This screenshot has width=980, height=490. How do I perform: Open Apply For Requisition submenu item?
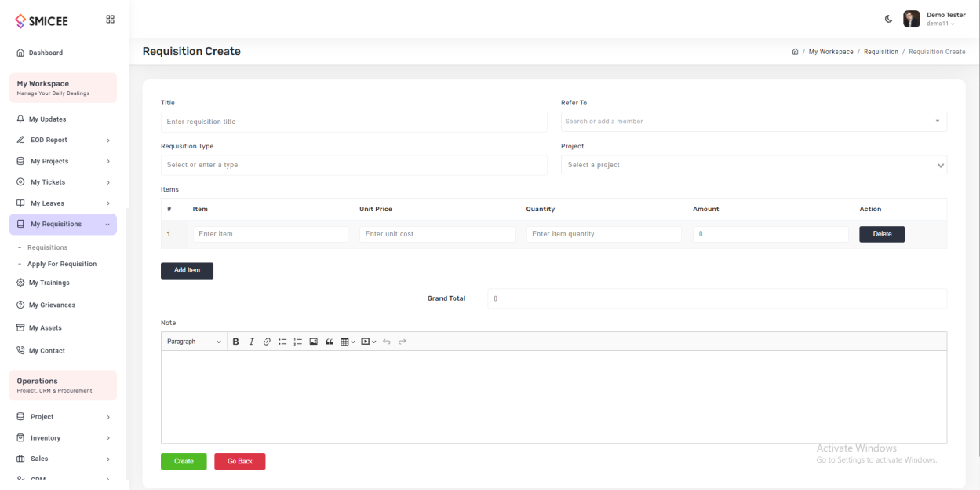point(62,264)
